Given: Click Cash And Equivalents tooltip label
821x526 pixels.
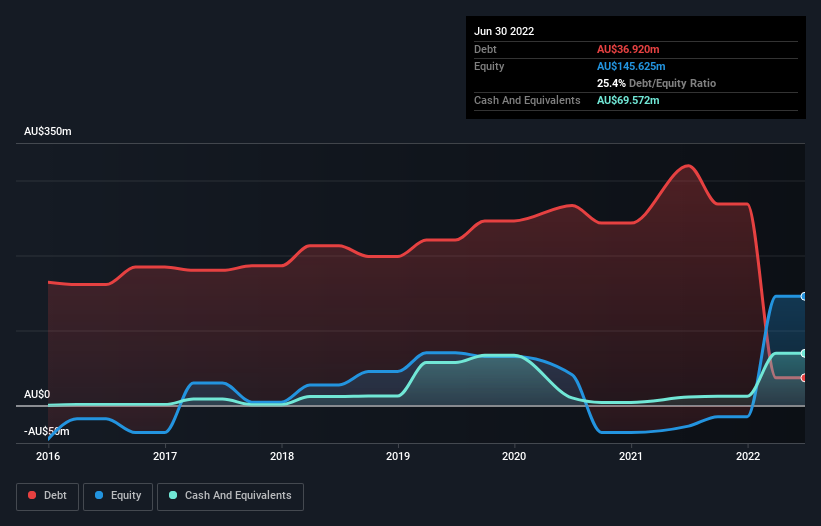Looking at the screenshot, I should tap(527, 100).
